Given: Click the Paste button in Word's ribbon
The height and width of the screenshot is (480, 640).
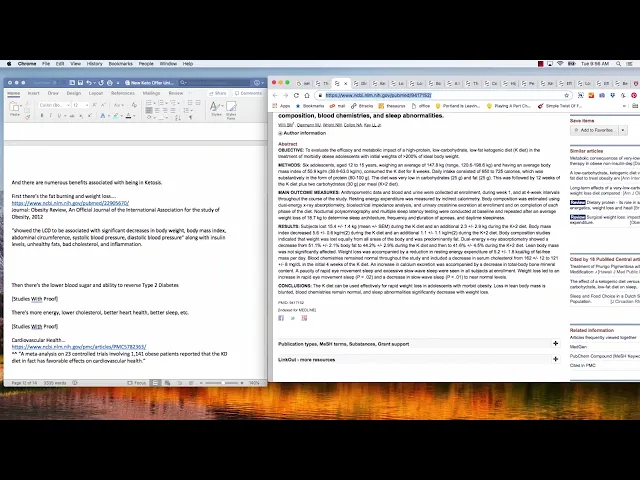Looking at the screenshot, I should tap(14, 109).
